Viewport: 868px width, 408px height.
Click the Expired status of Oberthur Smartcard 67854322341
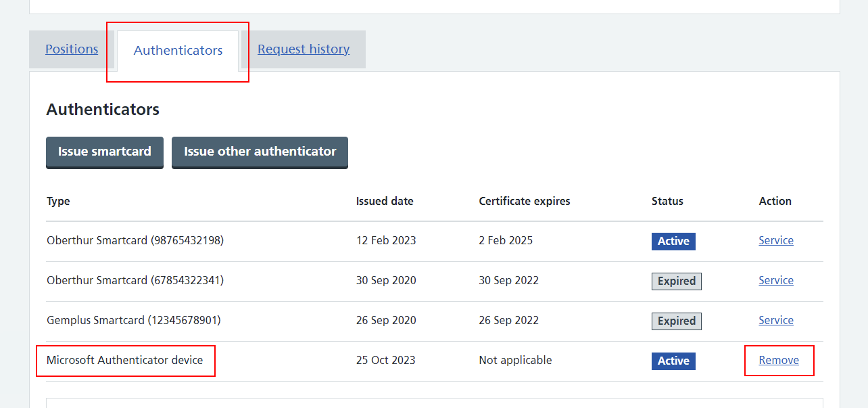[x=677, y=281]
